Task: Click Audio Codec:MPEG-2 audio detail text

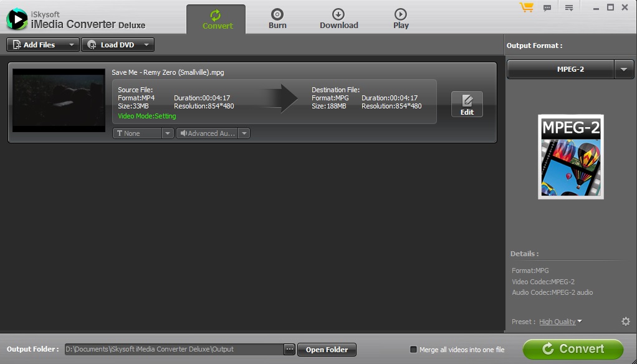Action: pyautogui.click(x=552, y=292)
